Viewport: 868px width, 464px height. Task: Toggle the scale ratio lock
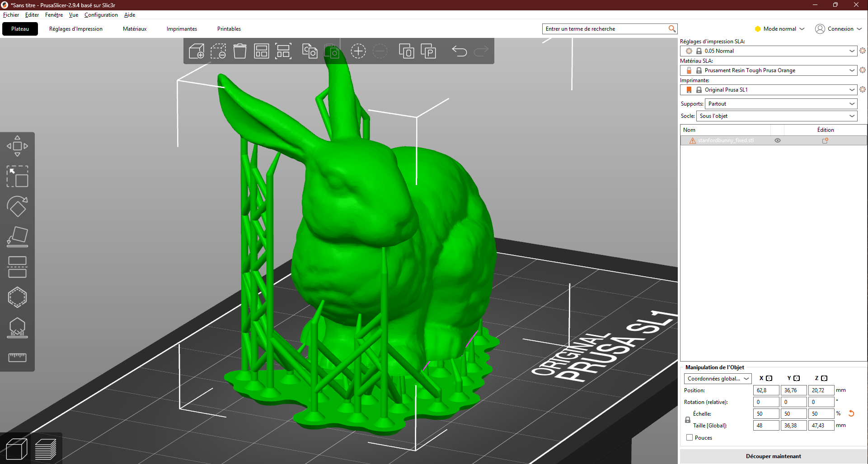coord(688,420)
